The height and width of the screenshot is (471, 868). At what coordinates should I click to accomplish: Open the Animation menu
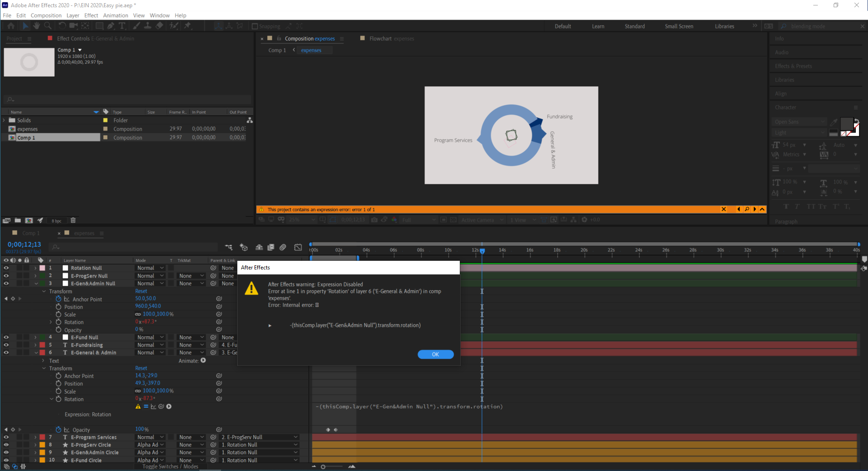115,15
